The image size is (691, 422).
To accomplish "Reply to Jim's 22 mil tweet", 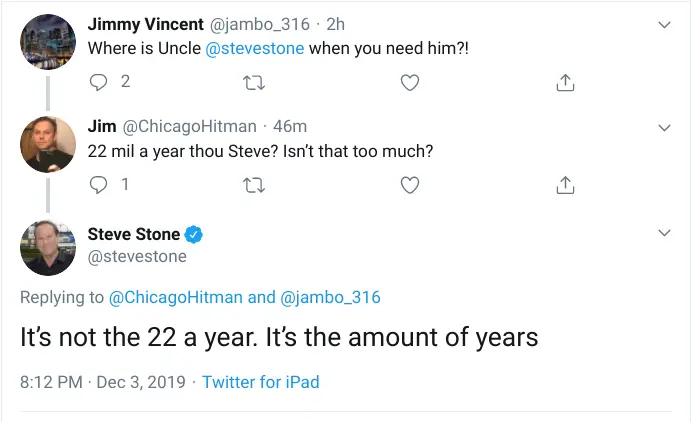I will tap(99, 184).
